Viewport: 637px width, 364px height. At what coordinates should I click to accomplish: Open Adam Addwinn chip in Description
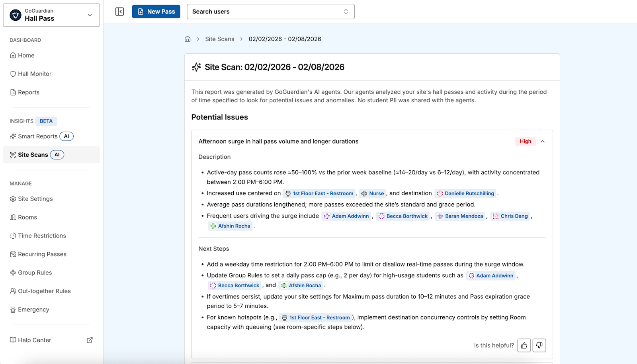tap(346, 216)
